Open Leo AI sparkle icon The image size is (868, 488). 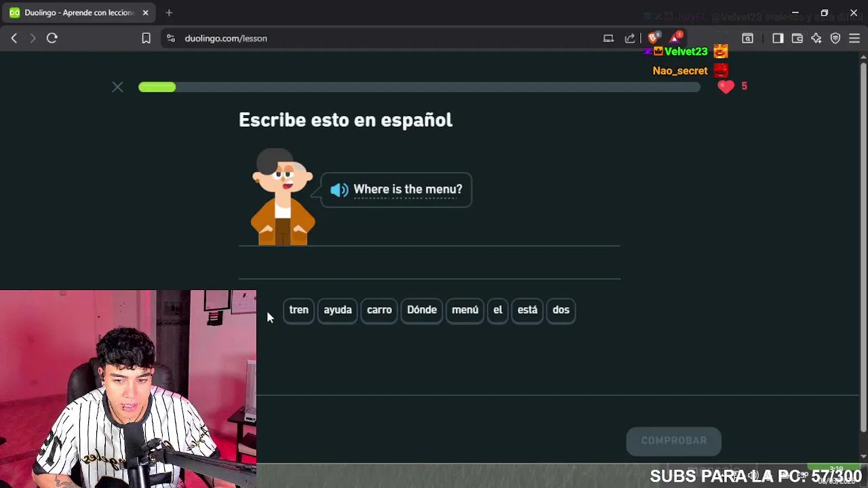(816, 39)
